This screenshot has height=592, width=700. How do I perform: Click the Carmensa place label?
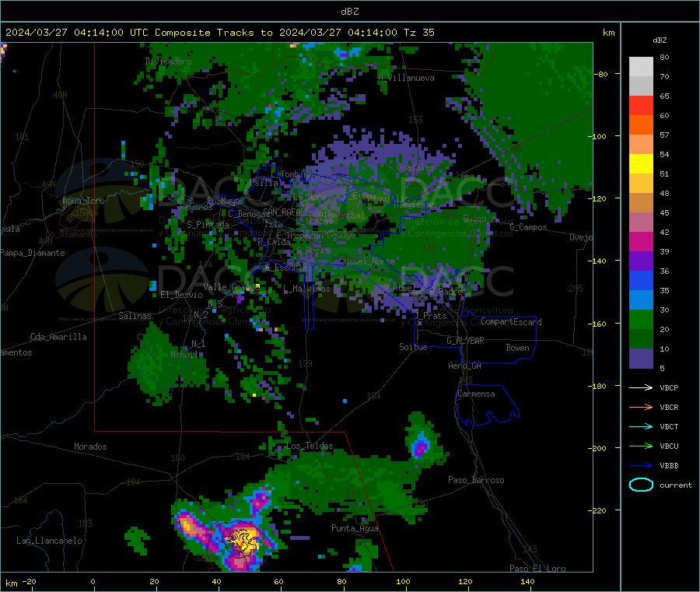click(476, 394)
